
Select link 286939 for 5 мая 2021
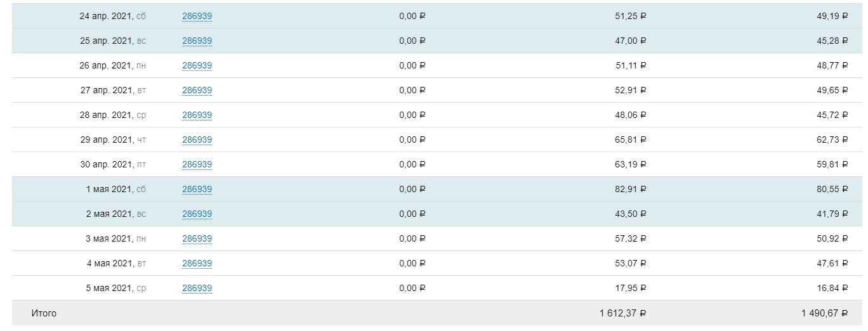197,289
